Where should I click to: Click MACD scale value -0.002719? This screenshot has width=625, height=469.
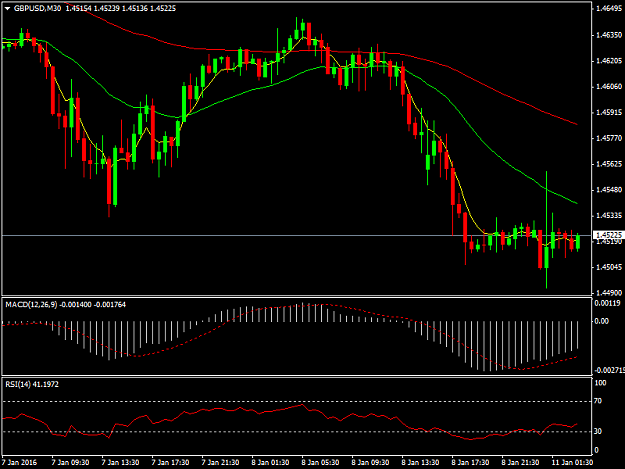click(x=609, y=370)
